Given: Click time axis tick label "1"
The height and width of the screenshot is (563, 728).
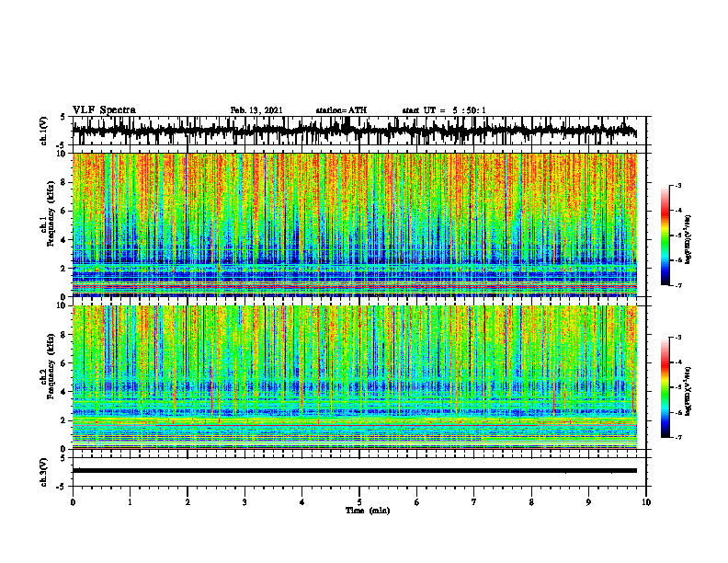Looking at the screenshot, I should click(x=130, y=502).
